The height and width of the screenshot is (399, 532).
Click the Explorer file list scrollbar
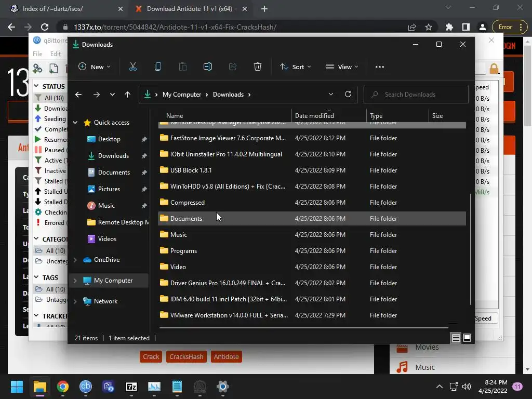coord(470,249)
